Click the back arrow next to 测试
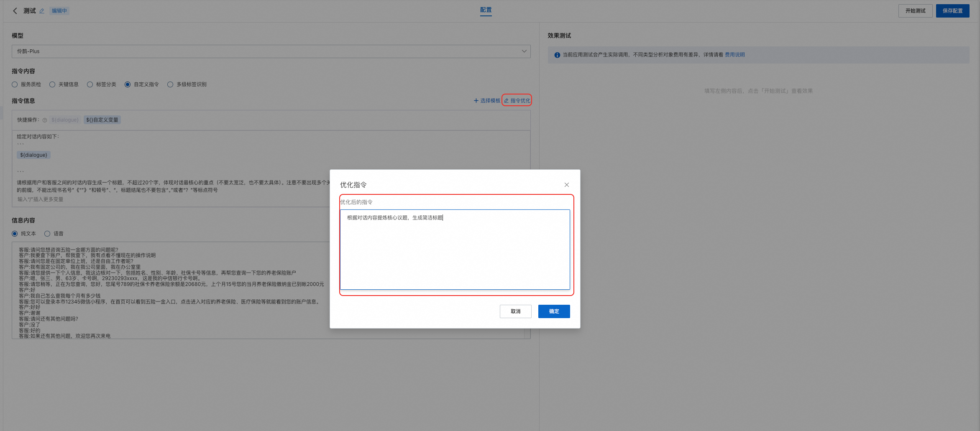 coord(15,11)
